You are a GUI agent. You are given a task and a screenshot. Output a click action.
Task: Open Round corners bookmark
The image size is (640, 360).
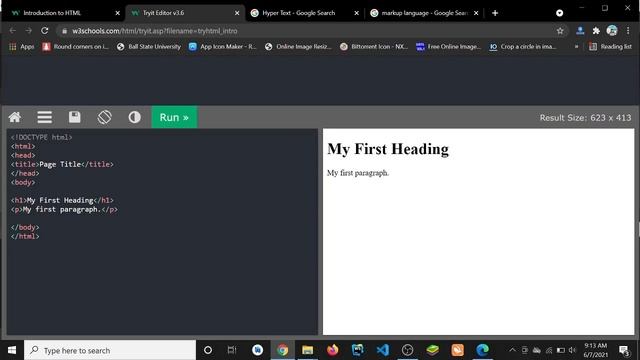pos(76,47)
